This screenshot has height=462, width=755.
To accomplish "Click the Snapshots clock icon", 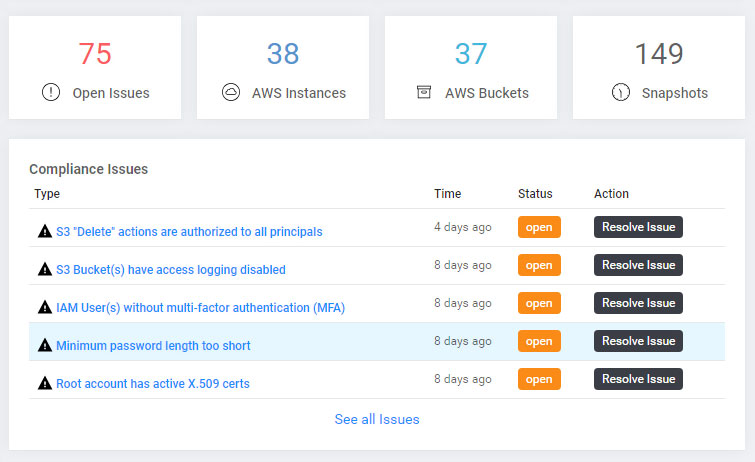I will 621,92.
